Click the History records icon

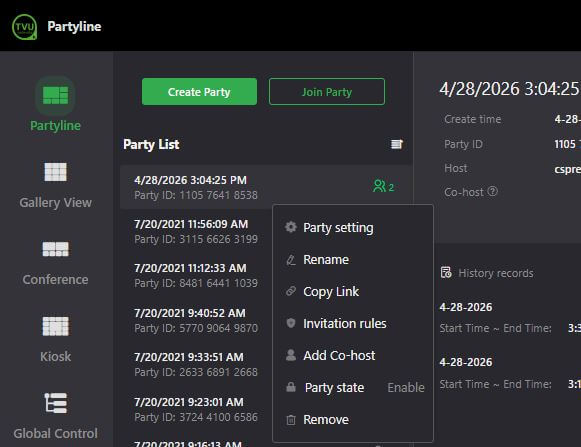pos(446,272)
